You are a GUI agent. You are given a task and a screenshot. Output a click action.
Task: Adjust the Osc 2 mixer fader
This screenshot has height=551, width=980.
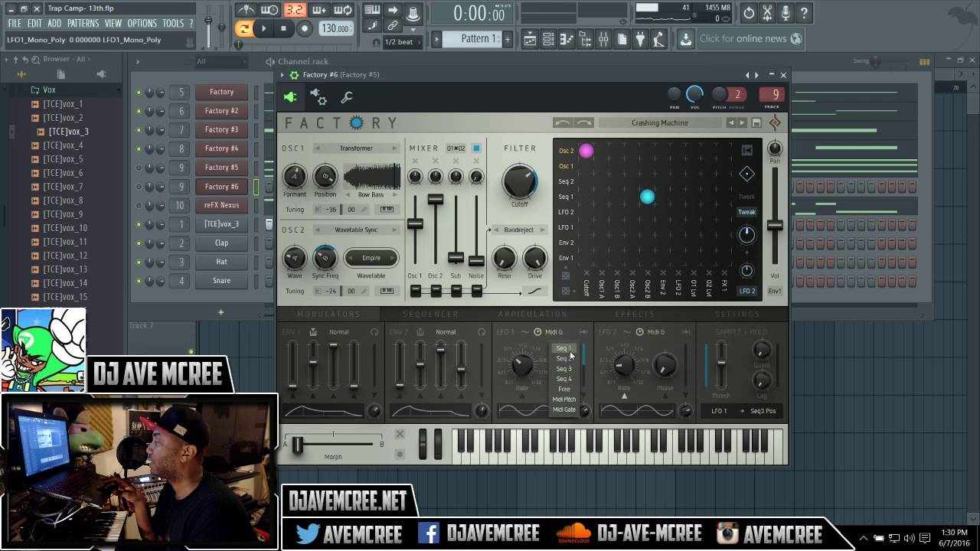435,199
